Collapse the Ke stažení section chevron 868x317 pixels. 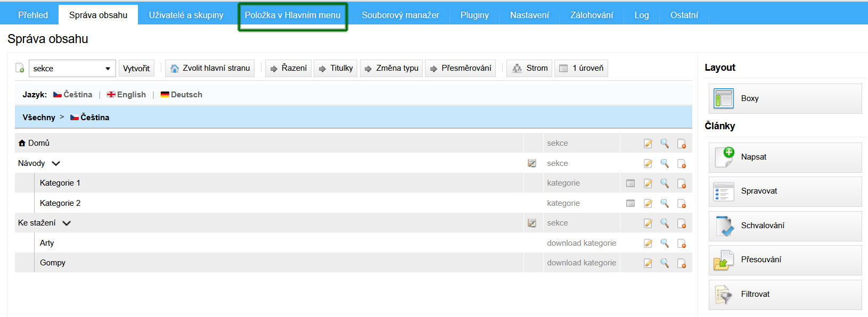67,223
